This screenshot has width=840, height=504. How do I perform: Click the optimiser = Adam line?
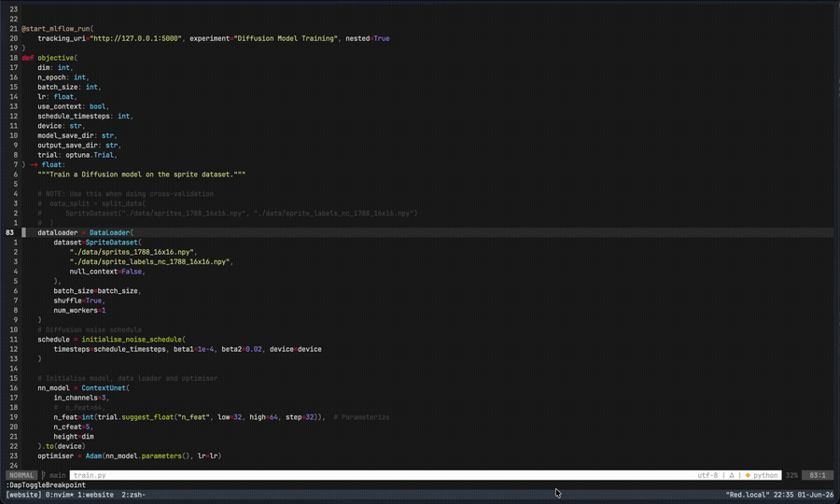coord(129,456)
